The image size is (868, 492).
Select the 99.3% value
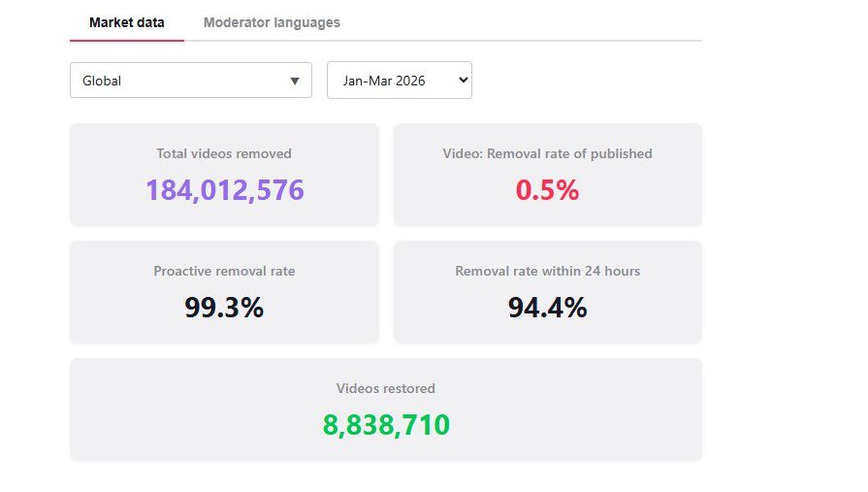pyautogui.click(x=224, y=308)
